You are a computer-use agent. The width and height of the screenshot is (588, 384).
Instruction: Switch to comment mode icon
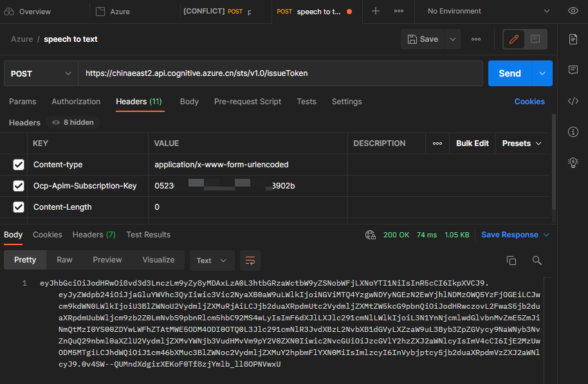click(x=535, y=39)
